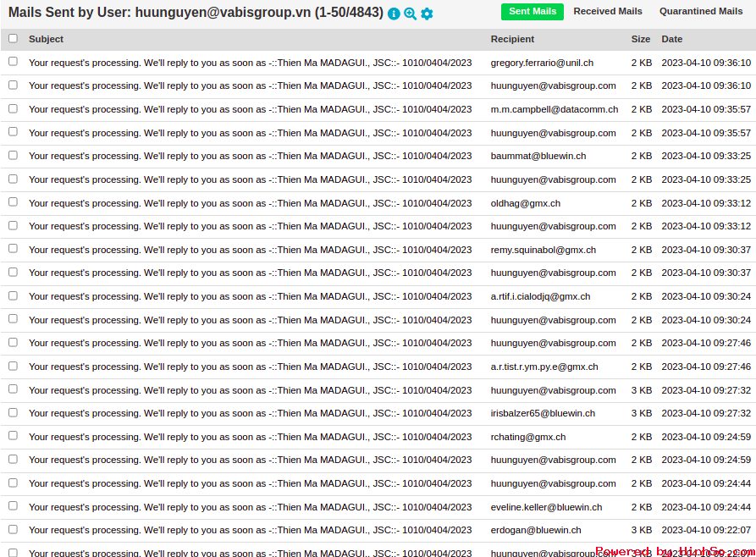
Task: Switch to the Quarantined Mails tab
Action: [701, 12]
